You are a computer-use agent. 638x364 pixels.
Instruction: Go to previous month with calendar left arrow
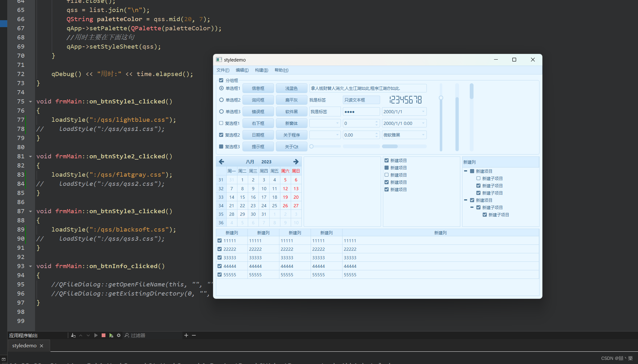click(x=222, y=162)
